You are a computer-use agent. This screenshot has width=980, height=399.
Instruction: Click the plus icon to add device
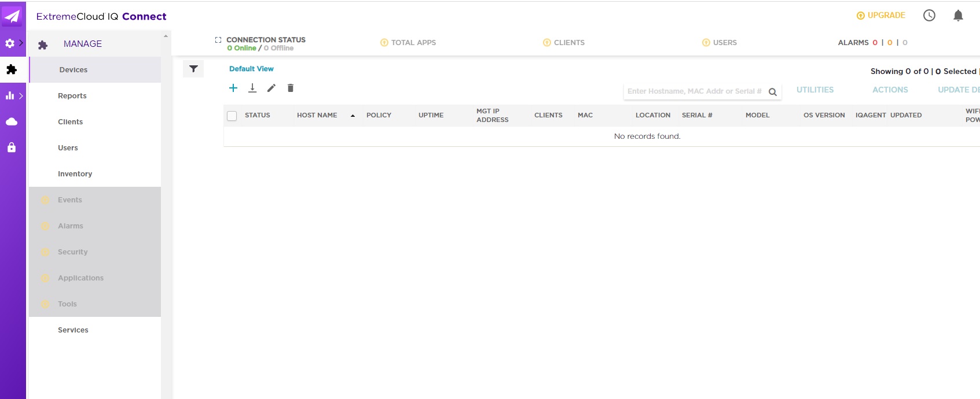(x=233, y=88)
